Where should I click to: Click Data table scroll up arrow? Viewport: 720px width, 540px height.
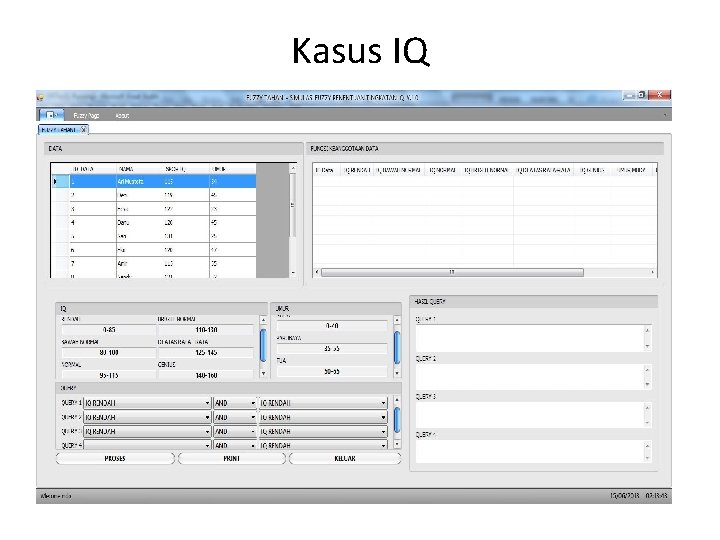[293, 169]
